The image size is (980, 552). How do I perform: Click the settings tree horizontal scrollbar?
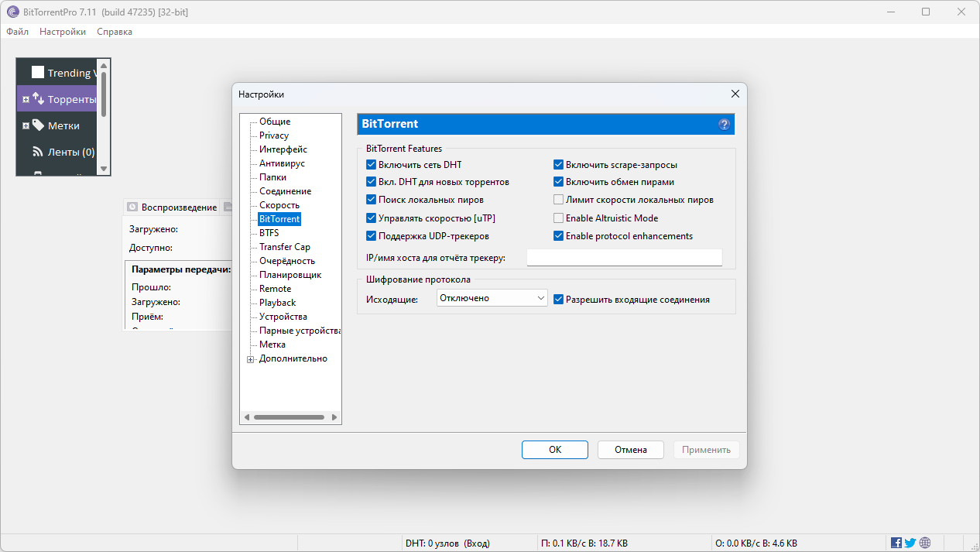289,417
